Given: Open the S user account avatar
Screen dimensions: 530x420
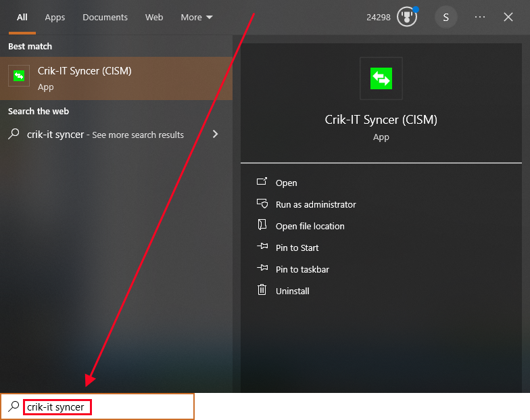Looking at the screenshot, I should tap(445, 17).
